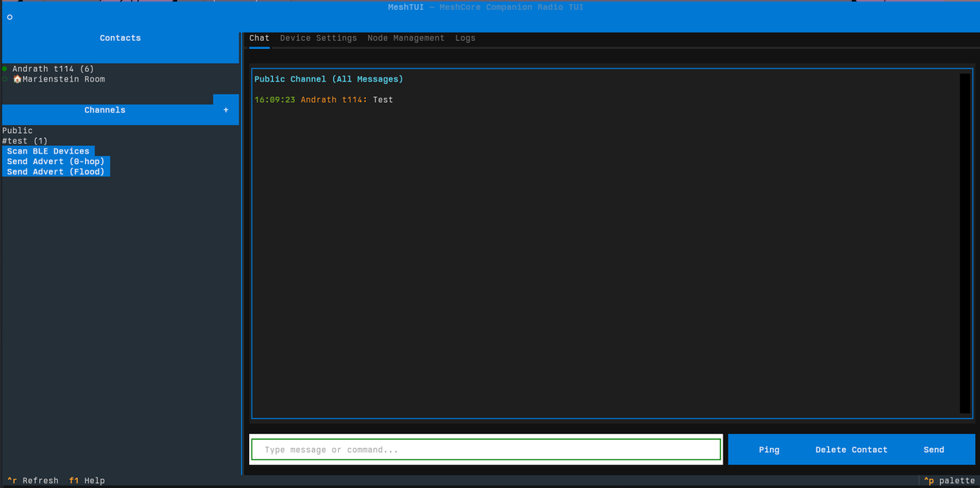Select the Chat tab
980x488 pixels.
(x=259, y=38)
